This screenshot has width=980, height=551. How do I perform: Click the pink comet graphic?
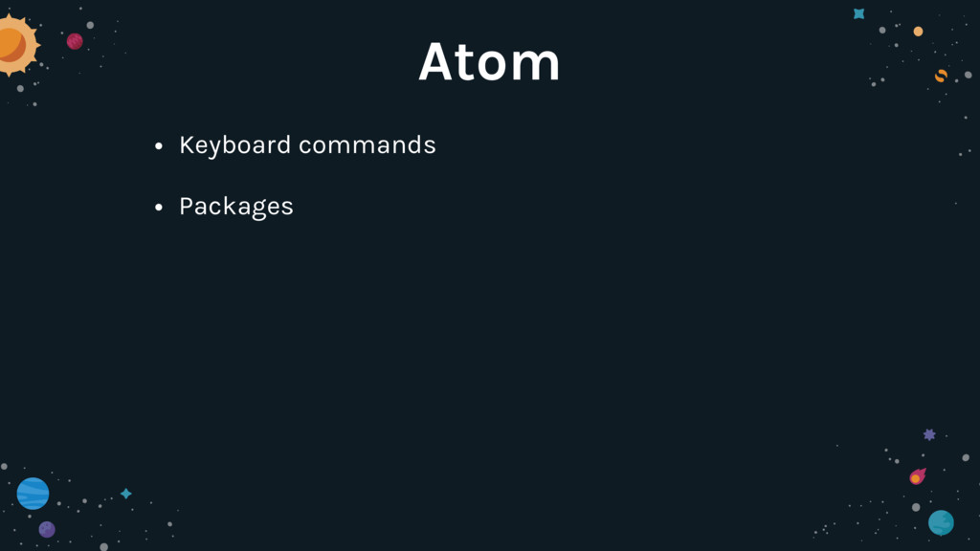[918, 476]
